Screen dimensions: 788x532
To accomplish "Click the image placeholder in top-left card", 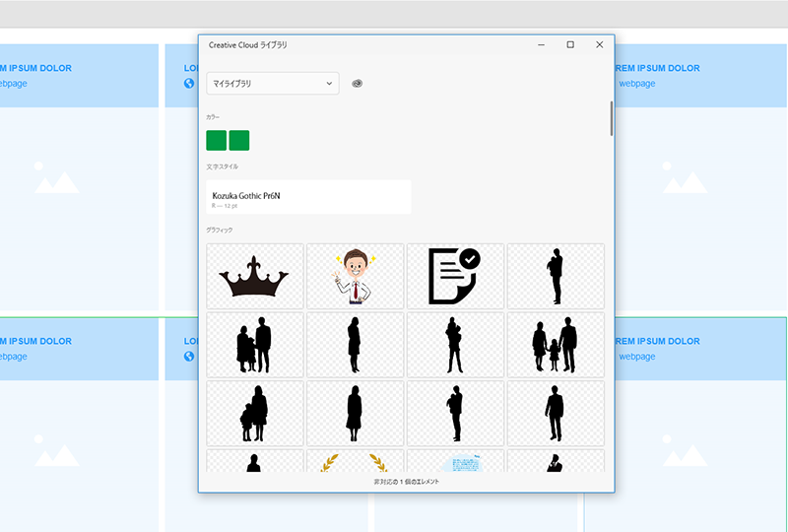I will tap(55, 178).
